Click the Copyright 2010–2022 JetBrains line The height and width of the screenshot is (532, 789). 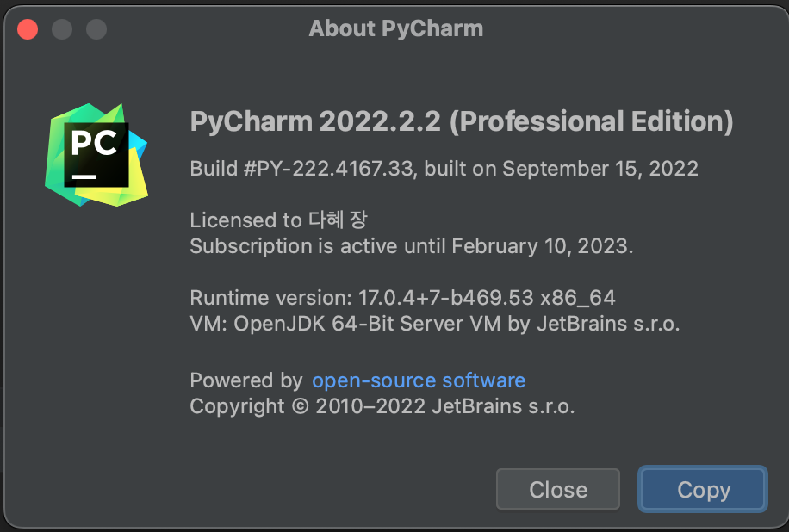[x=382, y=406]
